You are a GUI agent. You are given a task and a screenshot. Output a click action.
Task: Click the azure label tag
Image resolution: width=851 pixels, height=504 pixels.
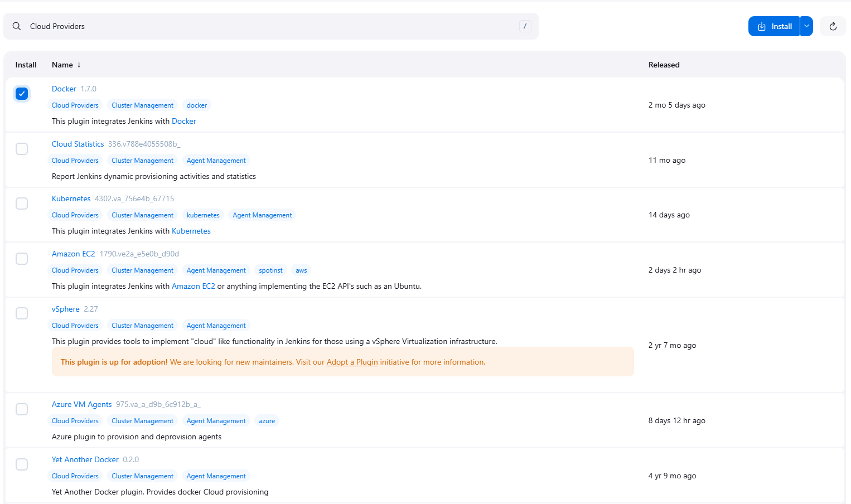(267, 421)
